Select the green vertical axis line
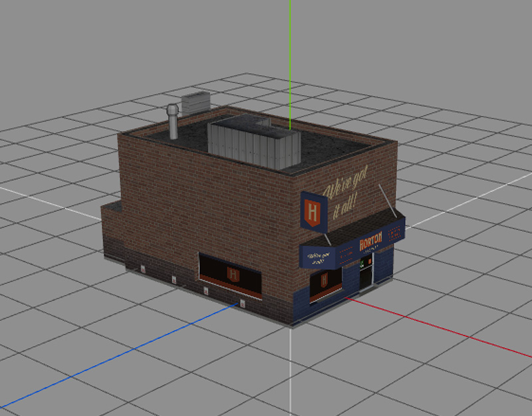 tap(290, 64)
